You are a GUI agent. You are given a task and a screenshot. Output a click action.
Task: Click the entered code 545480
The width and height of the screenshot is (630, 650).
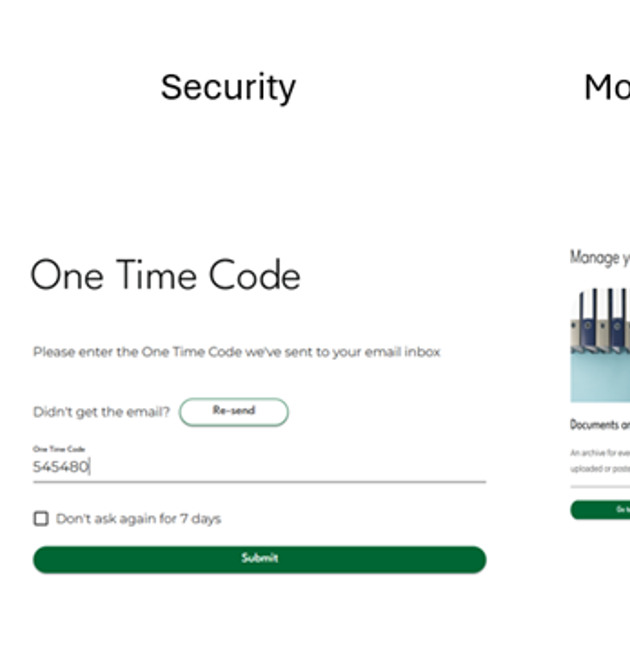[61, 466]
